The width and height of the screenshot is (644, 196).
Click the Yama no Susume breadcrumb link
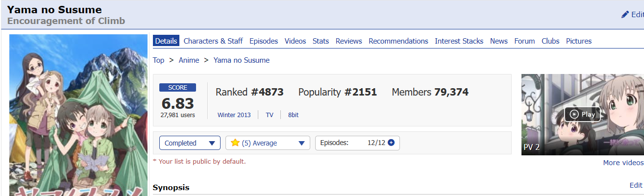242,60
